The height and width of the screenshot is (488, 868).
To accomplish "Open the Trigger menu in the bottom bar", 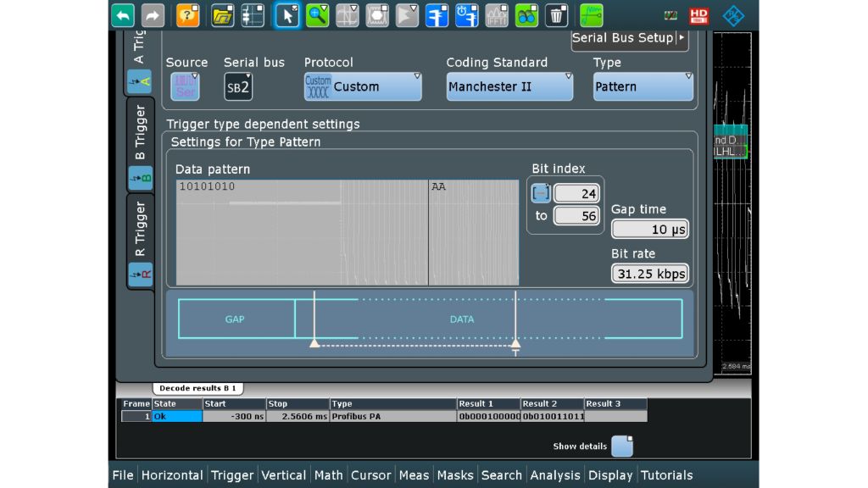I will (x=232, y=475).
